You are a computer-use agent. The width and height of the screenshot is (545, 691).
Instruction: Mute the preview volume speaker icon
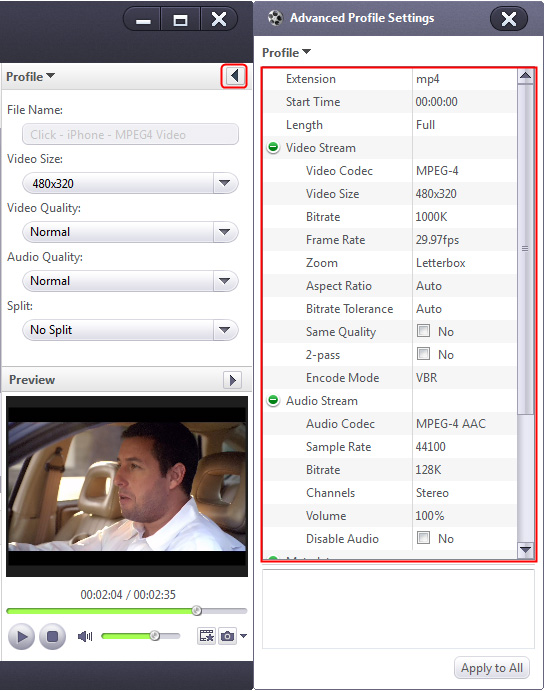tap(85, 636)
